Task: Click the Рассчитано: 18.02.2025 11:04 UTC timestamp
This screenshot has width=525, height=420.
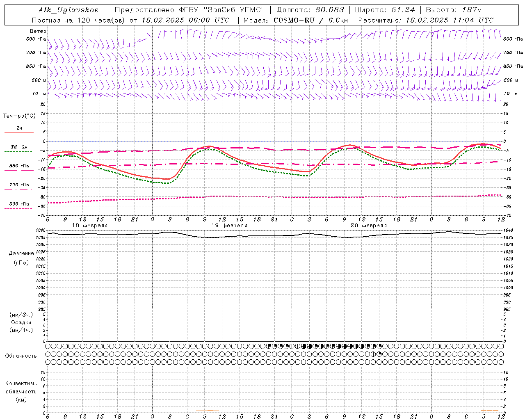Action: tap(426, 20)
